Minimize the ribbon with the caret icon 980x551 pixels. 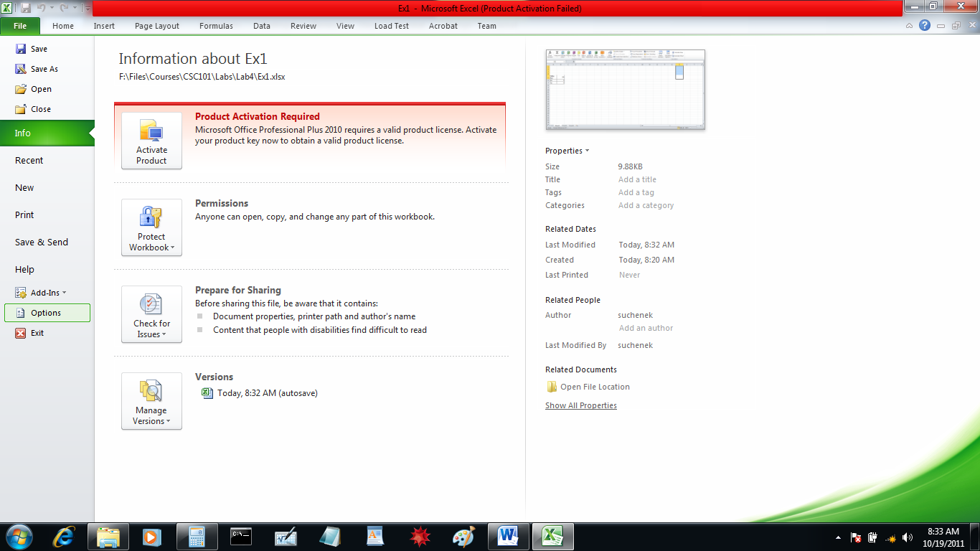pyautogui.click(x=910, y=26)
